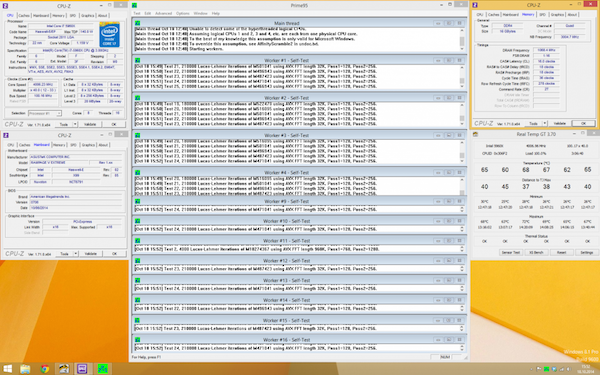Image resolution: width=600 pixels, height=375 pixels.
Task: Click the Worker #16 Self-Test window icon
Action: click(x=137, y=340)
